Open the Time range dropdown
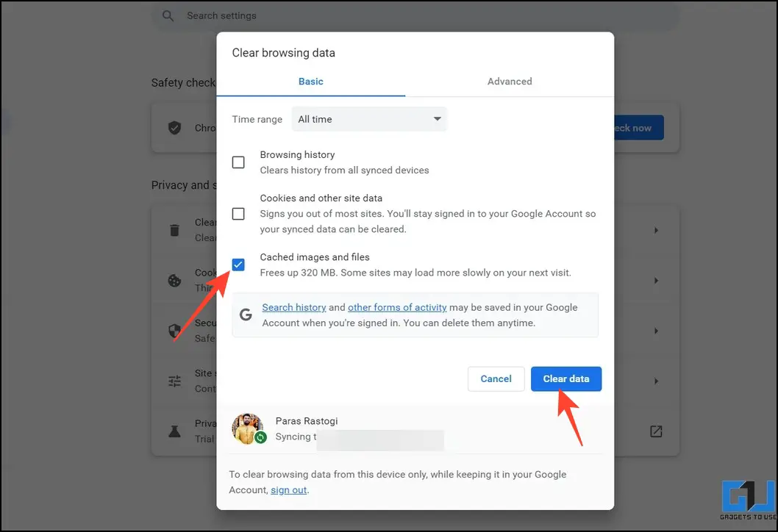 369,119
